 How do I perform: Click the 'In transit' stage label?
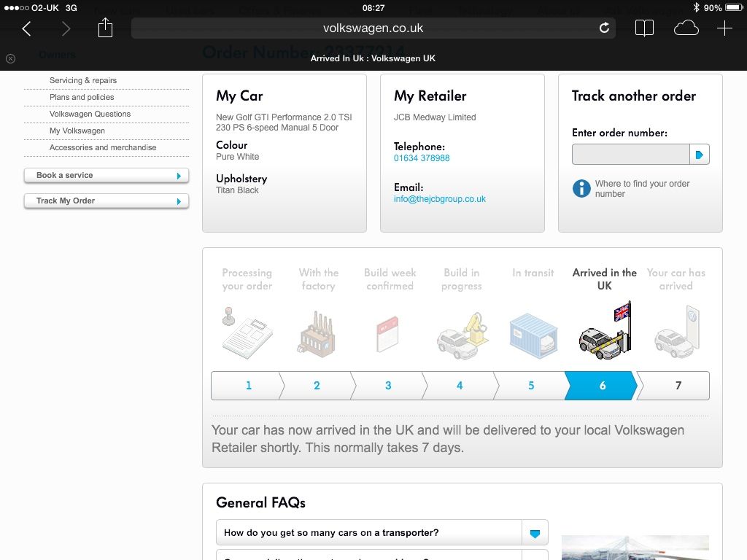coord(533,273)
